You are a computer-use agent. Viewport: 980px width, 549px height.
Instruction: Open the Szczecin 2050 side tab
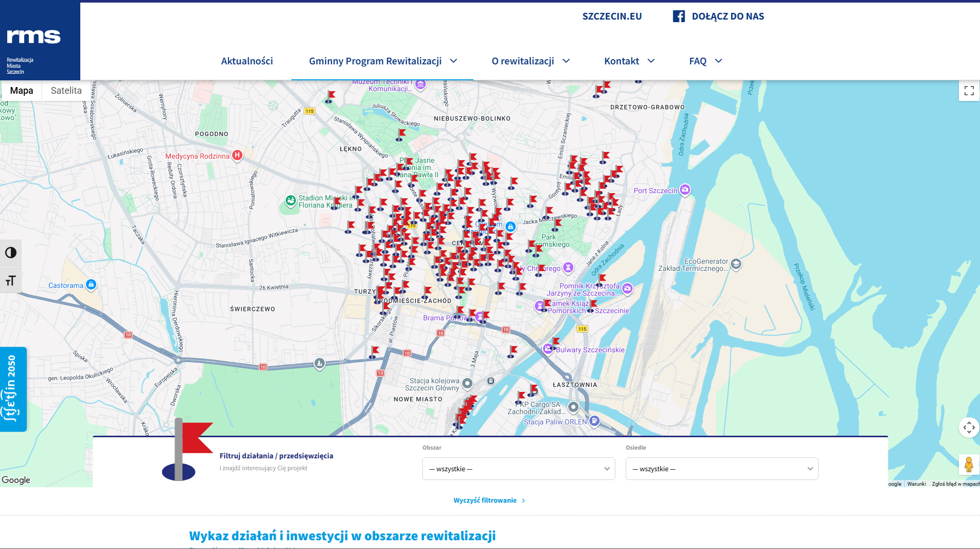tap(13, 389)
